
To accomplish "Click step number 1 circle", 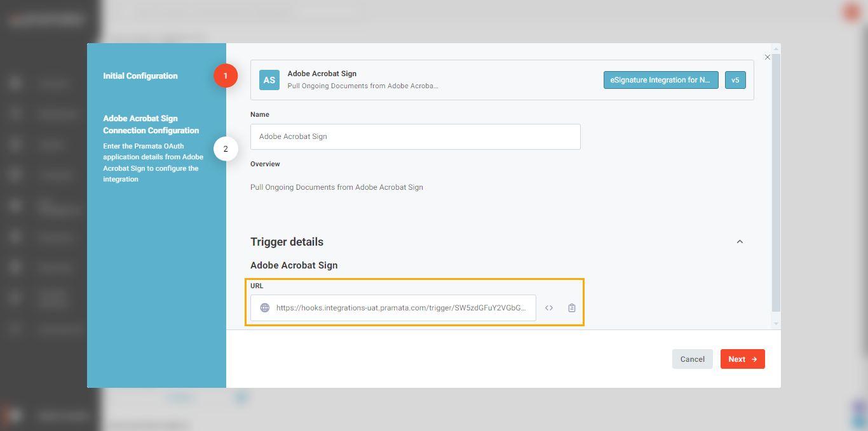I will (226, 76).
